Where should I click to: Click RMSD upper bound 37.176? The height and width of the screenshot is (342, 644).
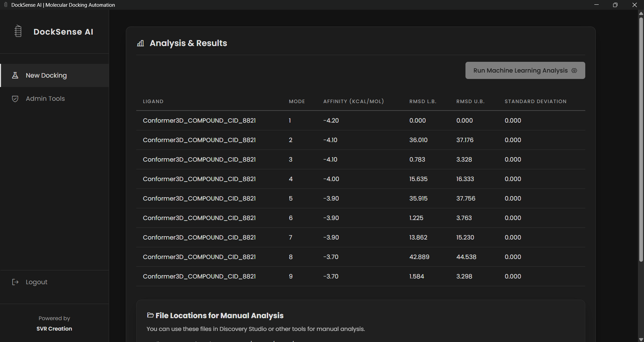pos(465,140)
